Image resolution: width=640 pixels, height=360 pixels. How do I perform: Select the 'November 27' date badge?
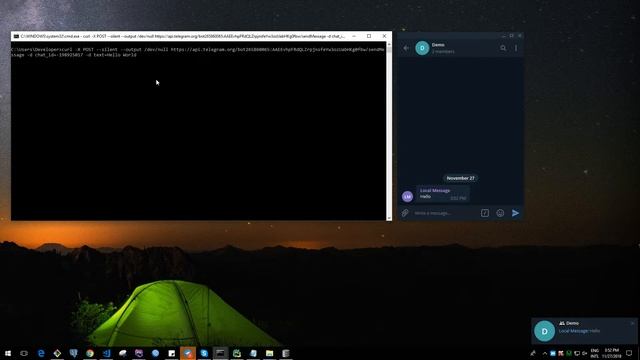(x=460, y=178)
